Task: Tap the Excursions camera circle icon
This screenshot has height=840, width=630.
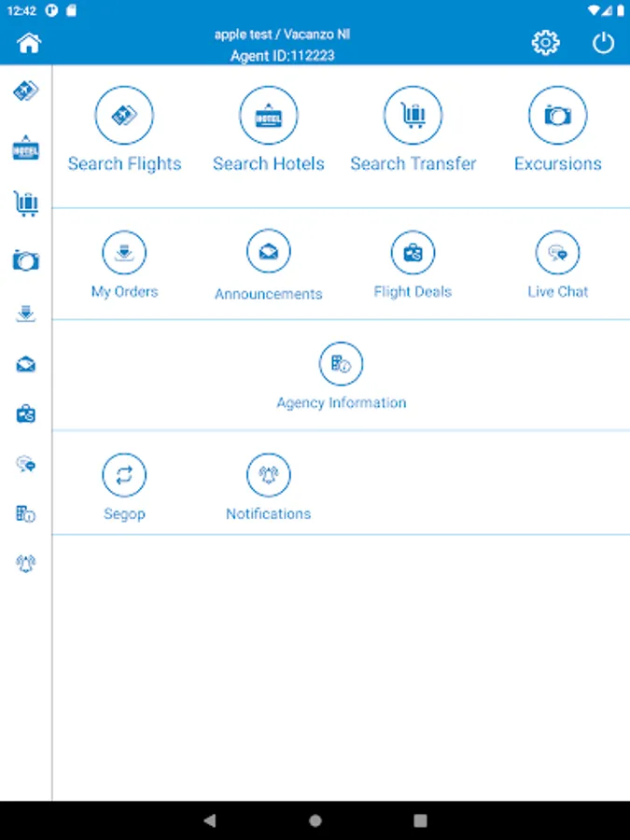Action: click(558, 115)
